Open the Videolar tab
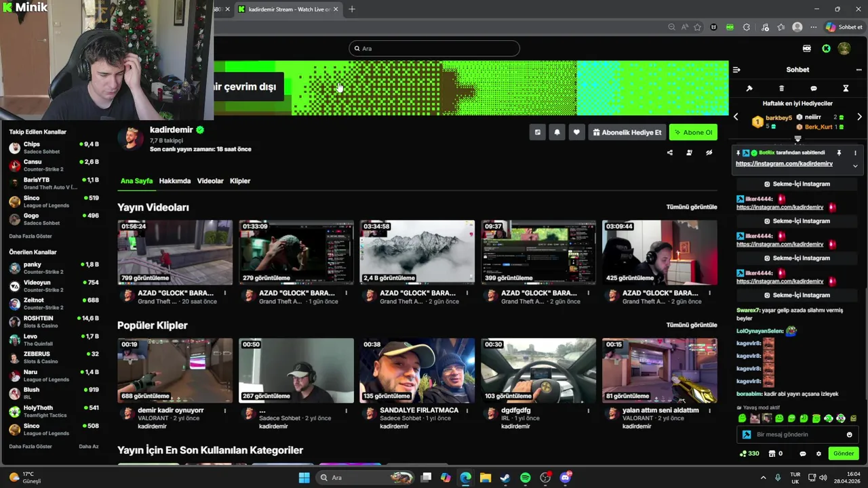 click(210, 181)
